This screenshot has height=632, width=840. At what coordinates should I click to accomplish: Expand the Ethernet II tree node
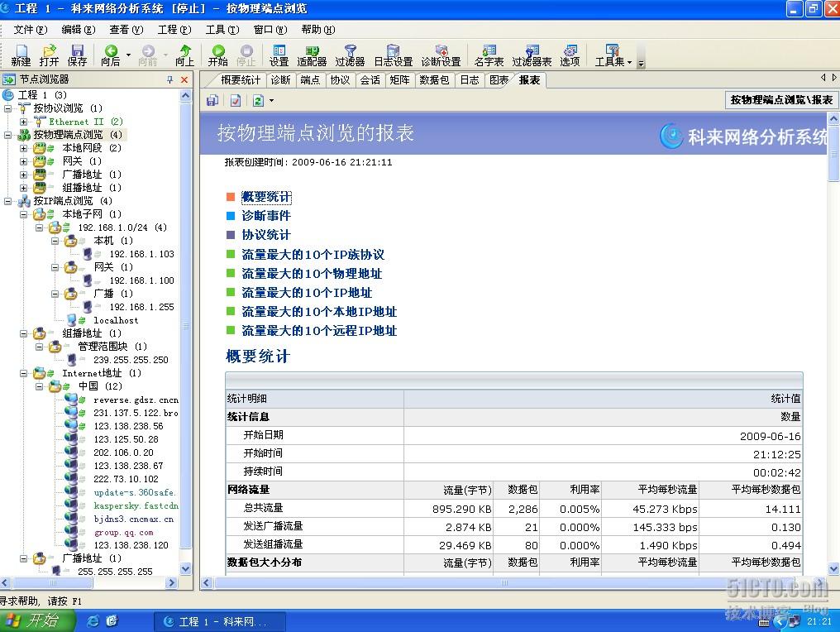[24, 122]
